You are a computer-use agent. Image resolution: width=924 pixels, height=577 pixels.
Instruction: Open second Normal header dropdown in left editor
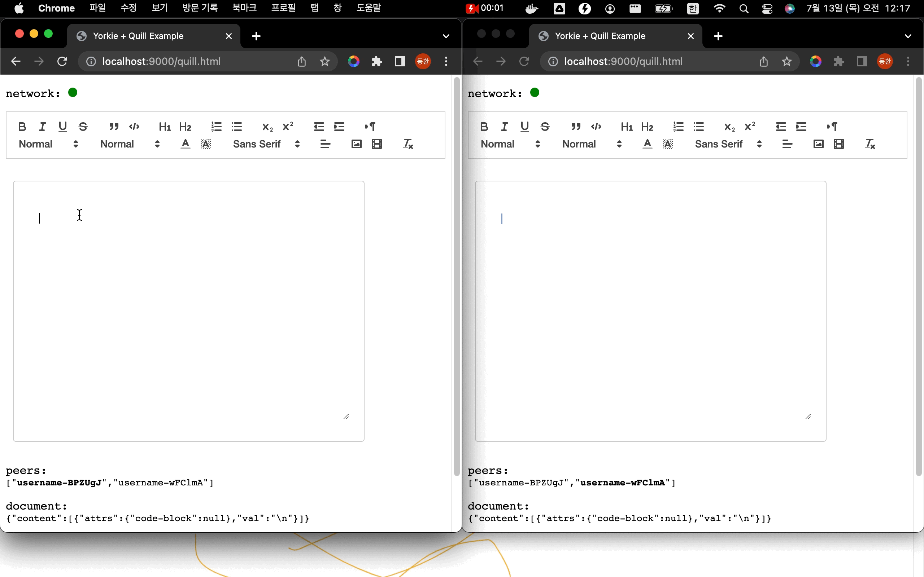(x=130, y=144)
